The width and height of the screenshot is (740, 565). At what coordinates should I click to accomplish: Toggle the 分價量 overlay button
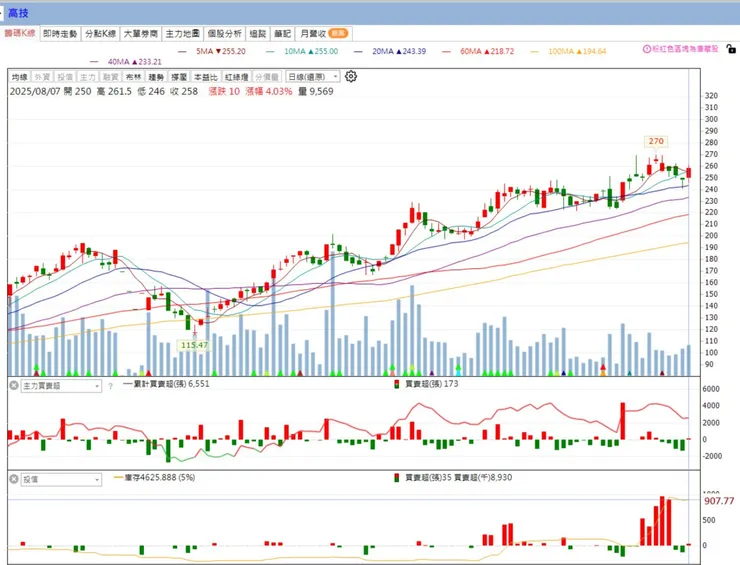[x=267, y=77]
